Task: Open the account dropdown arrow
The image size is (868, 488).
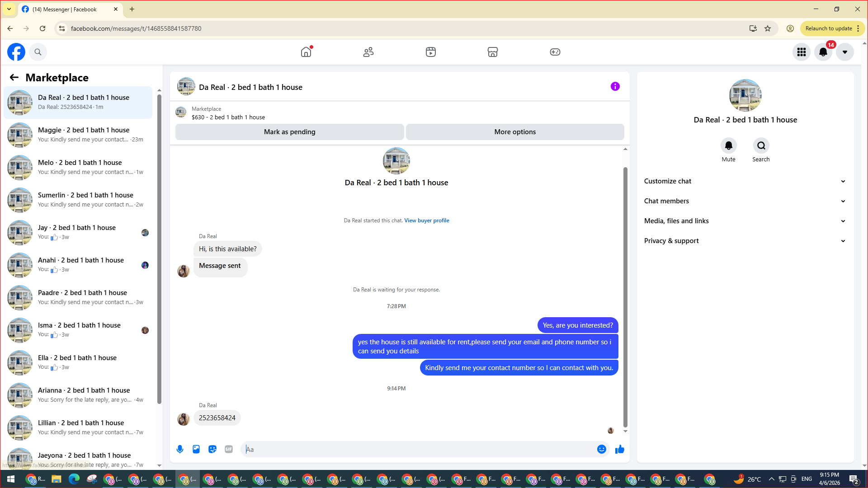Action: pyautogui.click(x=845, y=52)
